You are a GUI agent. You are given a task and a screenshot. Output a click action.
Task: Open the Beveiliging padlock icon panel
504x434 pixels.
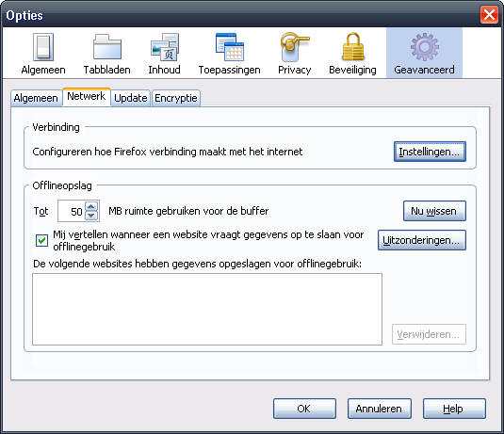[x=352, y=54]
